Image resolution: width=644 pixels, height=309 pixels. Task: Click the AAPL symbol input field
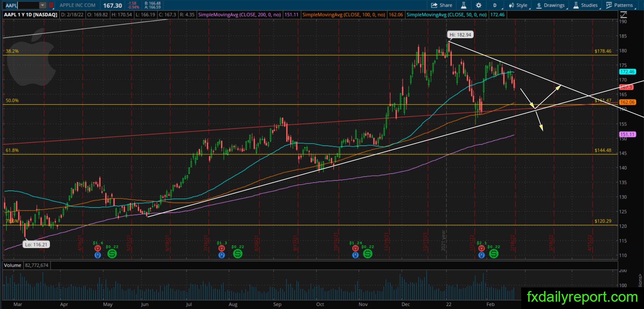pyautogui.click(x=22, y=5)
